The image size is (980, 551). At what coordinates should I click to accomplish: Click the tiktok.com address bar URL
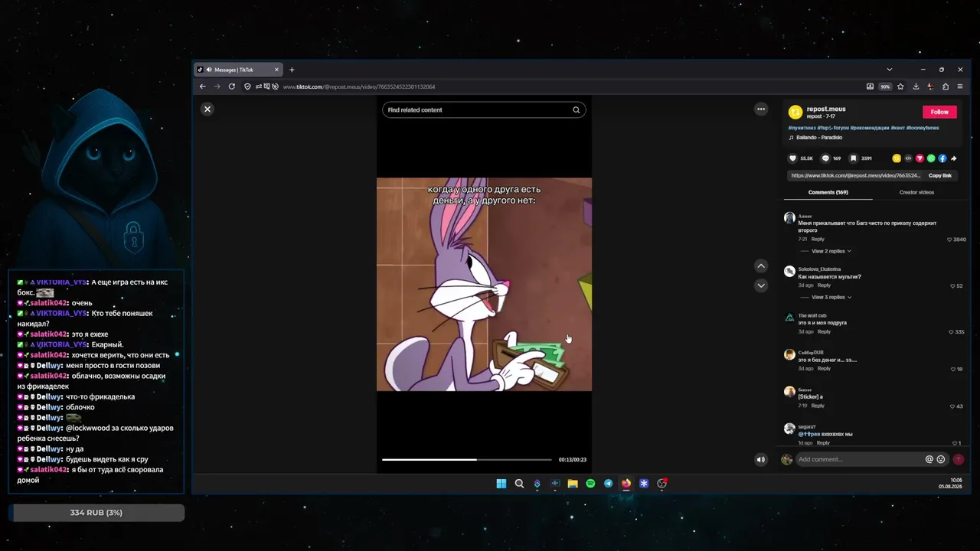tap(359, 86)
